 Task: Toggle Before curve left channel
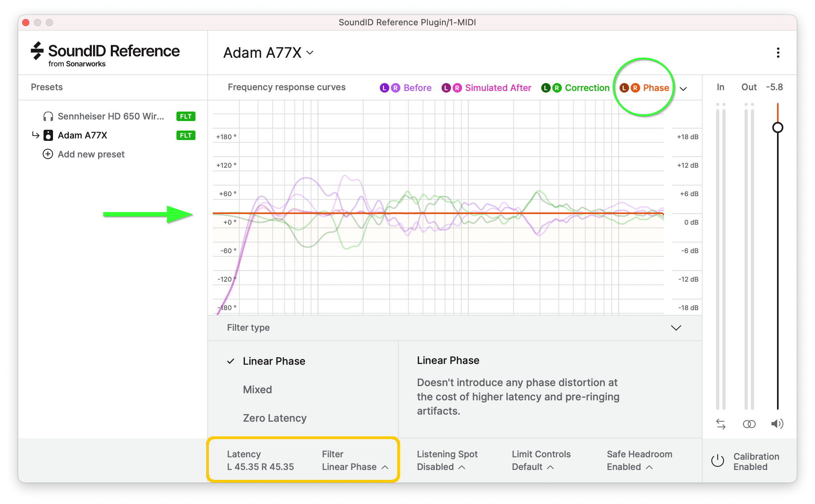(384, 88)
